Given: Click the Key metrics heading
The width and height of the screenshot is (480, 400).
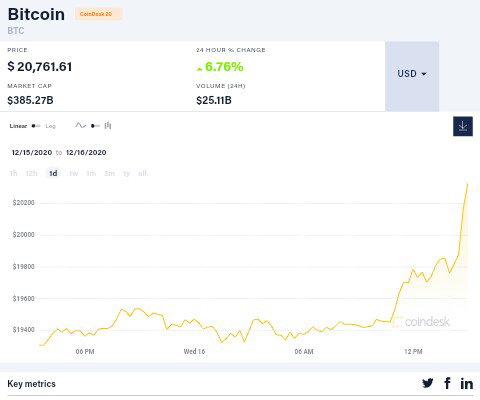Looking at the screenshot, I should [x=31, y=384].
